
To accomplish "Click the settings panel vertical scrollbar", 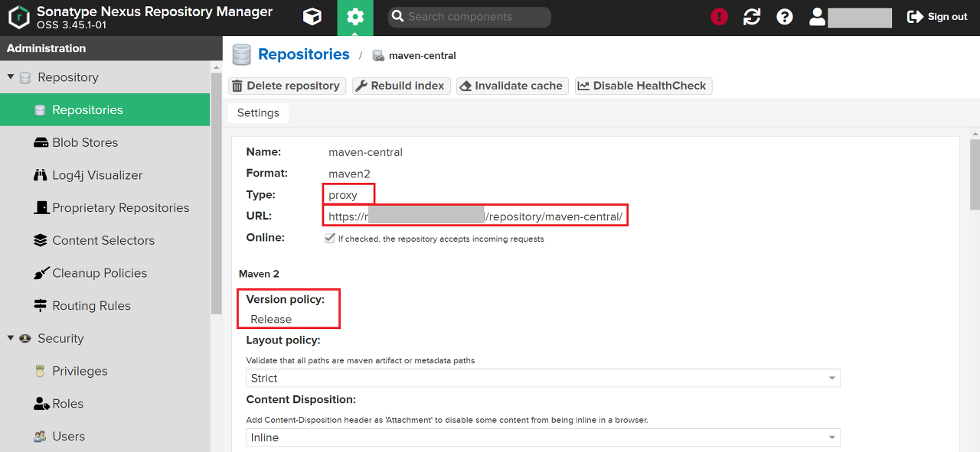I will coord(975,174).
